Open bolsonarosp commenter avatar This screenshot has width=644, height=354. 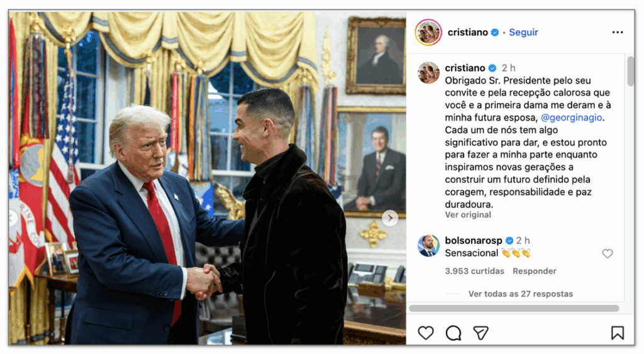click(428, 246)
